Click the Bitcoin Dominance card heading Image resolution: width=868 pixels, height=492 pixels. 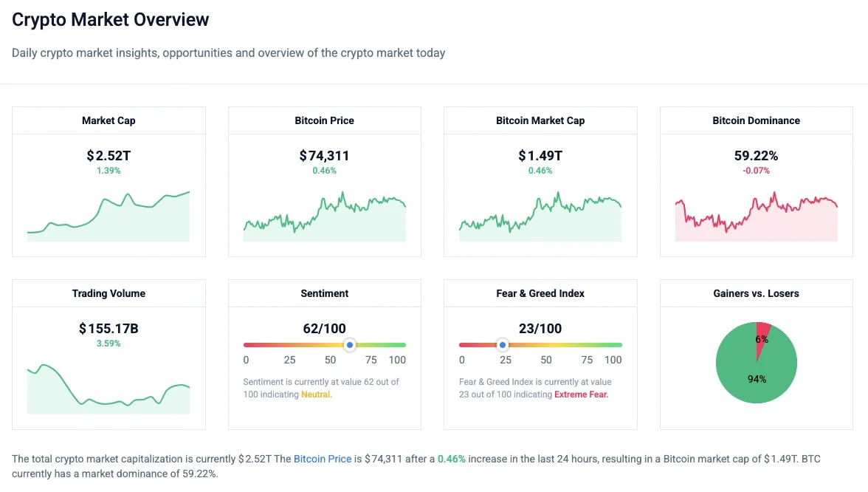[x=756, y=120]
